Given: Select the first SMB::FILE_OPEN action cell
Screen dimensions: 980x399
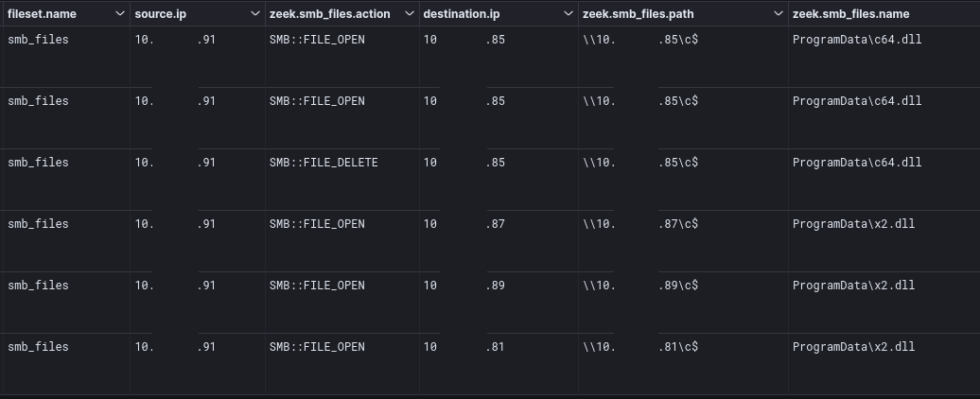Looking at the screenshot, I should [x=342, y=57].
